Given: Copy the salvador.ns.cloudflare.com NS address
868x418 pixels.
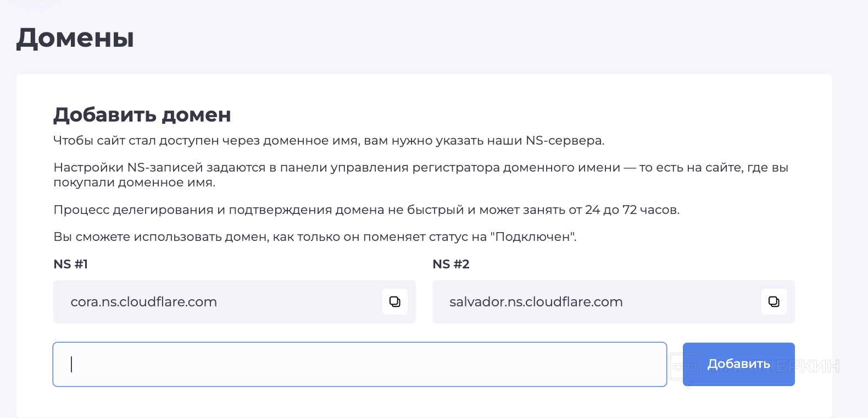Looking at the screenshot, I should click(774, 301).
